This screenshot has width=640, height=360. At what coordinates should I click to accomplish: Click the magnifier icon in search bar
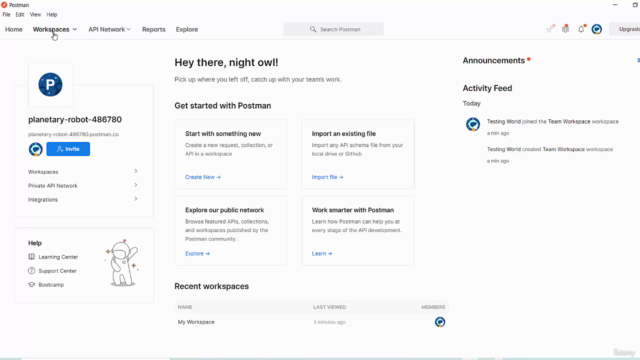pos(313,29)
